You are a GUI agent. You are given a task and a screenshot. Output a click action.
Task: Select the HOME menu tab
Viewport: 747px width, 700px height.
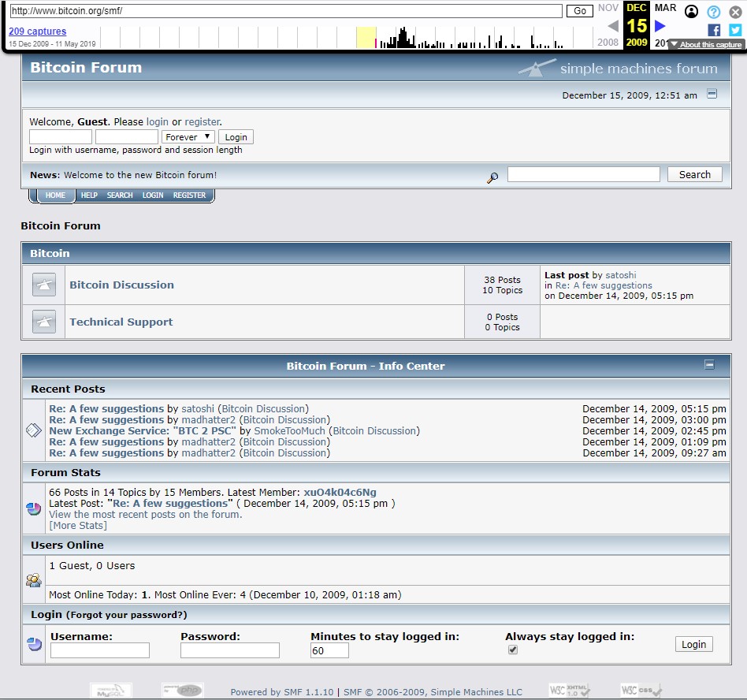(x=55, y=195)
